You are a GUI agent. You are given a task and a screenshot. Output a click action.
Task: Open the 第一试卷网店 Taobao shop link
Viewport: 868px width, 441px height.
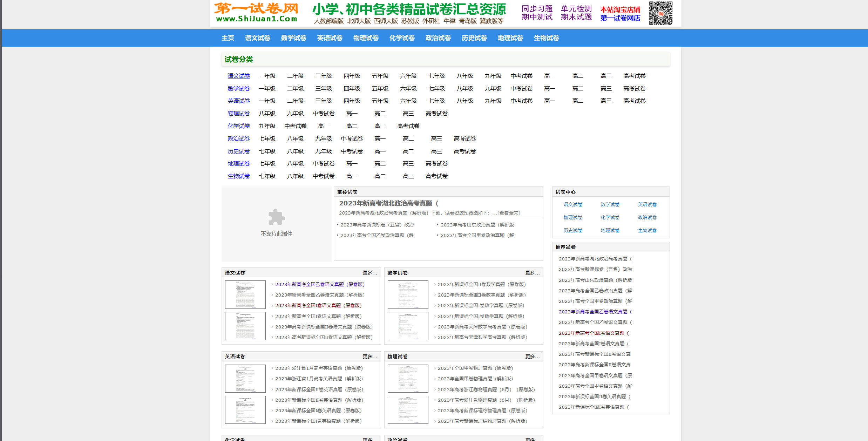coord(620,18)
